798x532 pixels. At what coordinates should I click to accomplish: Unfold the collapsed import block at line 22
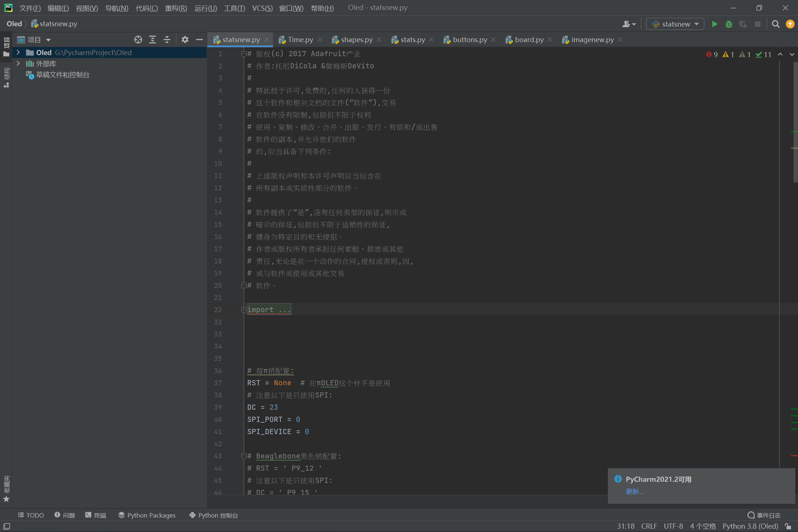[243, 310]
